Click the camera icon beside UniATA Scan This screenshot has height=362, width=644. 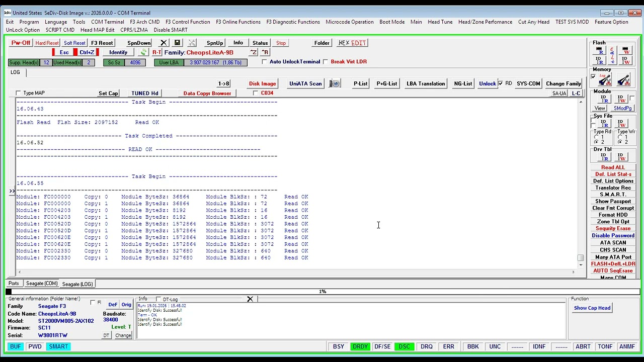(335, 83)
